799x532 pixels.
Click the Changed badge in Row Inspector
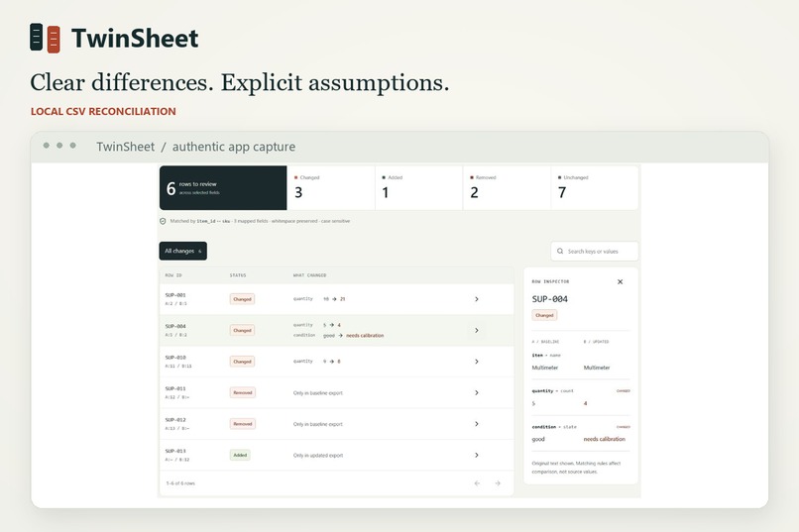(x=544, y=315)
